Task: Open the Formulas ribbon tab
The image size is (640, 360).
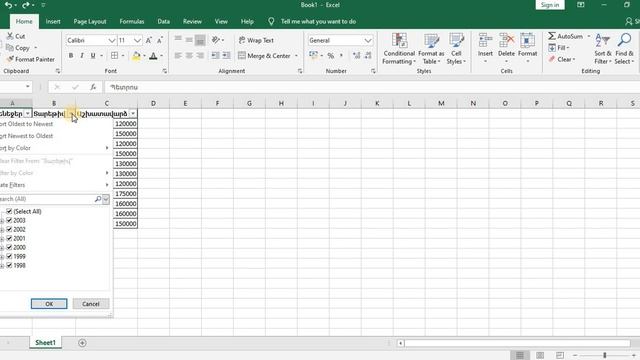Action: 132,21
